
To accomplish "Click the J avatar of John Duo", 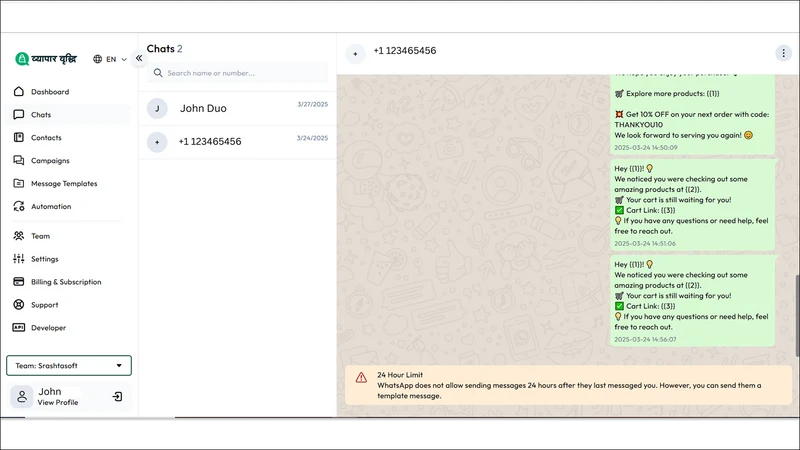I will click(157, 108).
